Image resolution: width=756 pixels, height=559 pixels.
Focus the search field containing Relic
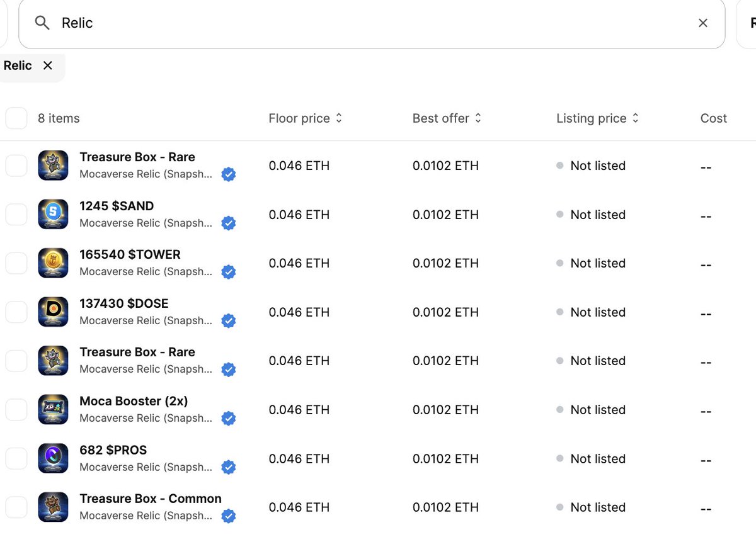(x=372, y=23)
